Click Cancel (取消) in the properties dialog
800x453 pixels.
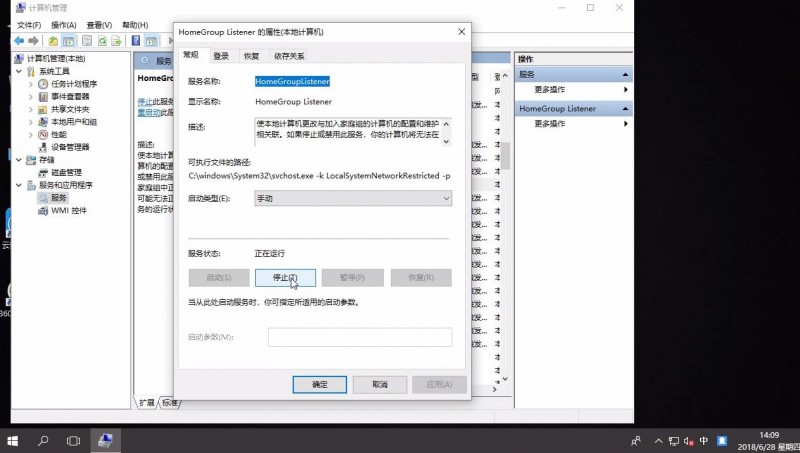coord(380,385)
